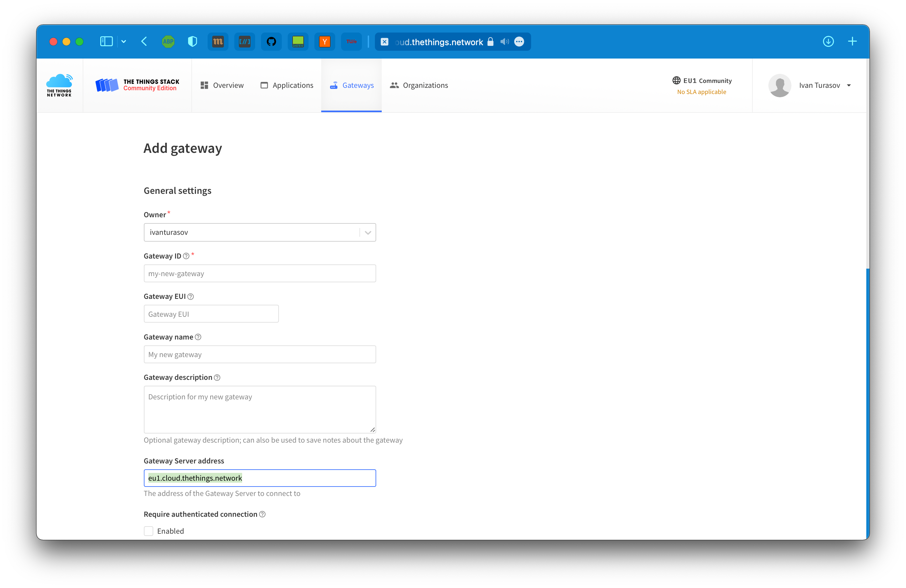Click the EU1 Community cluster globe icon
The image size is (906, 588).
(x=676, y=81)
